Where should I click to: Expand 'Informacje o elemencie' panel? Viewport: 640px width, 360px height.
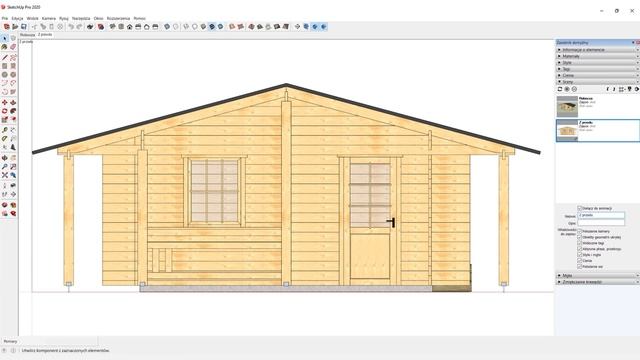tap(598, 50)
